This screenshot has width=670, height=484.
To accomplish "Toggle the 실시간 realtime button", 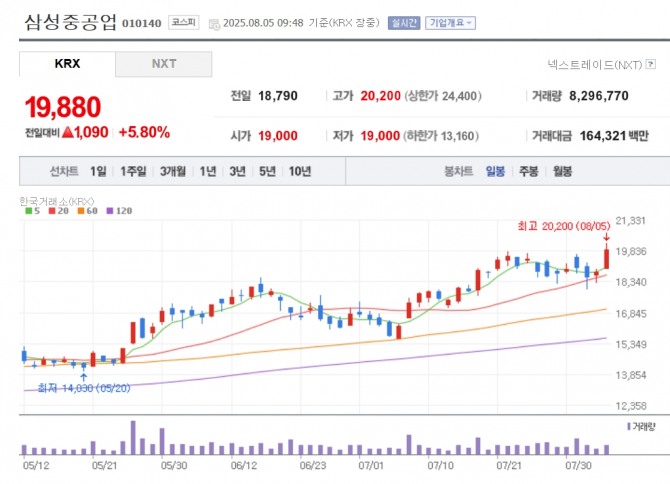I will (404, 23).
